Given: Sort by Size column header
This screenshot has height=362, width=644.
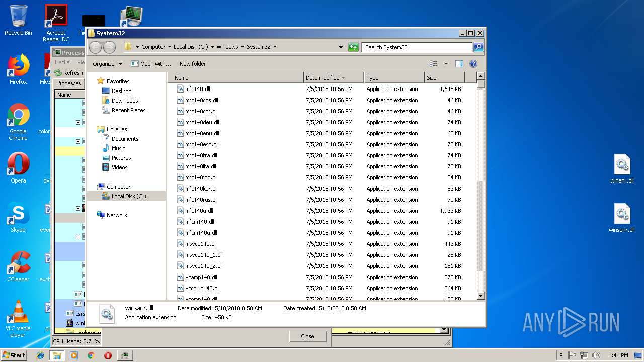Looking at the screenshot, I should point(444,78).
